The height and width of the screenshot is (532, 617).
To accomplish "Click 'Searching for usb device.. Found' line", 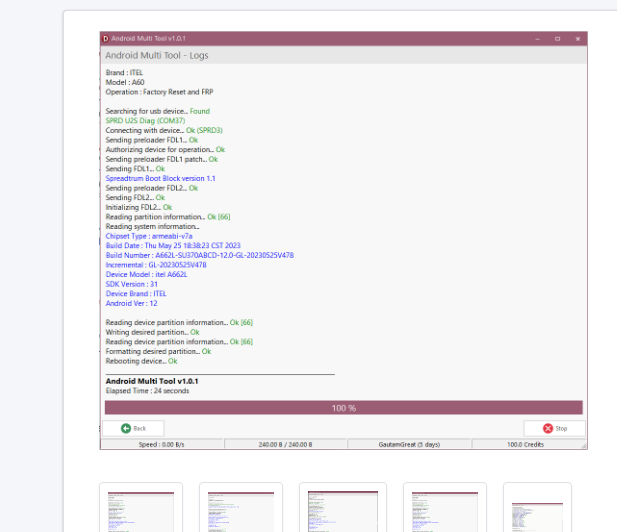I will tap(158, 111).
